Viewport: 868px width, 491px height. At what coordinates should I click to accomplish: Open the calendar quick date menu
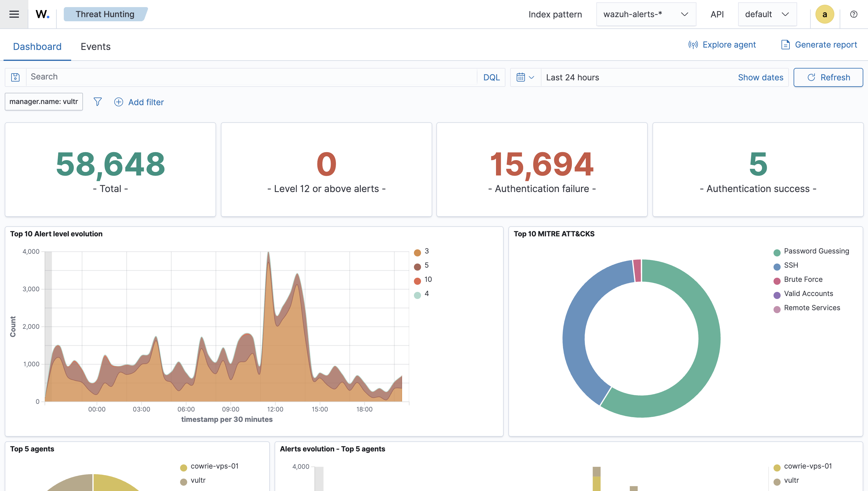coord(525,77)
